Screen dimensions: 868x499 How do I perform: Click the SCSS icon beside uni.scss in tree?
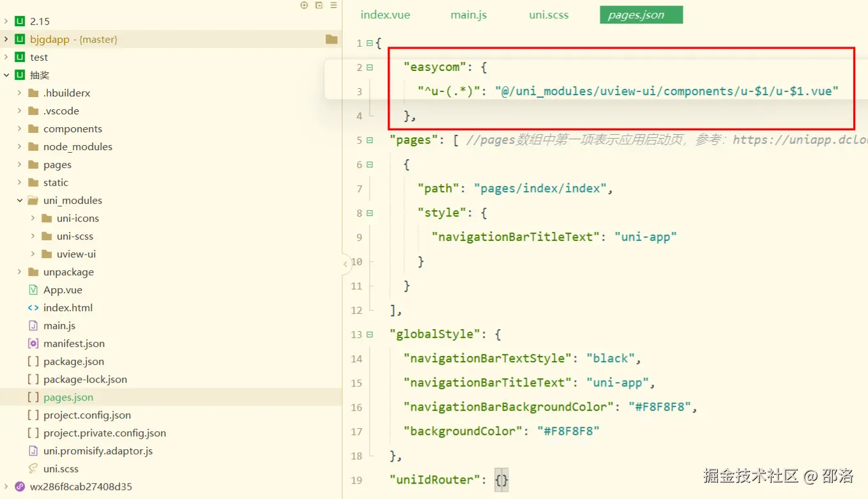click(x=33, y=468)
